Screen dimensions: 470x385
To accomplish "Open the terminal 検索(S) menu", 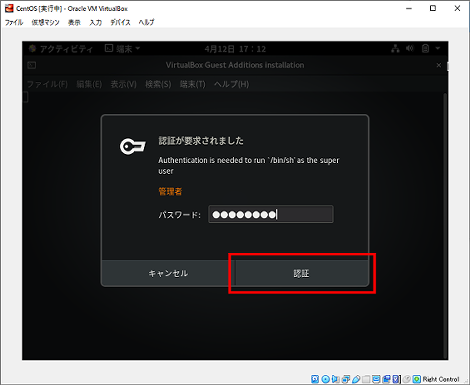I will 158,84.
